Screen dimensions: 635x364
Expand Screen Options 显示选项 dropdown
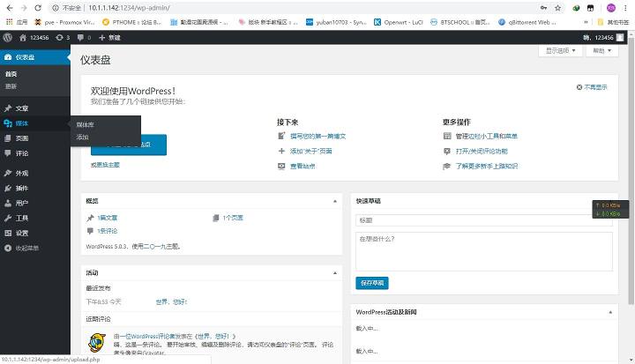(x=561, y=50)
